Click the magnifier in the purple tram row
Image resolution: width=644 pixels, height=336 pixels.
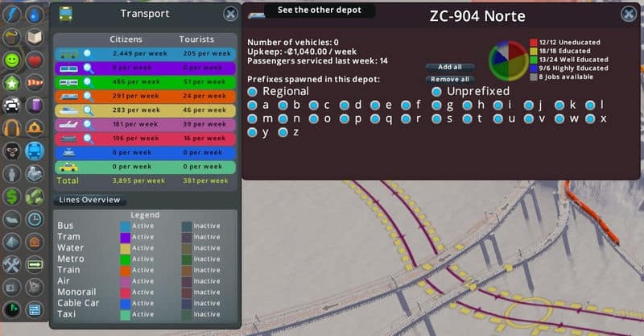pyautogui.click(x=88, y=68)
